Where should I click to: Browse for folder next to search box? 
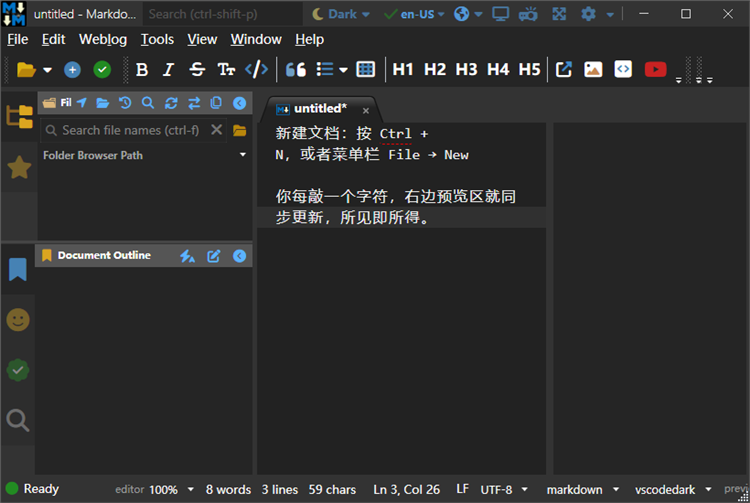(240, 130)
